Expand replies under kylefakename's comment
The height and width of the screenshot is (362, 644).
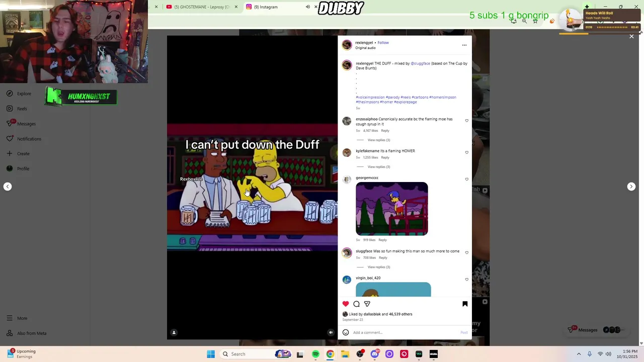click(379, 166)
